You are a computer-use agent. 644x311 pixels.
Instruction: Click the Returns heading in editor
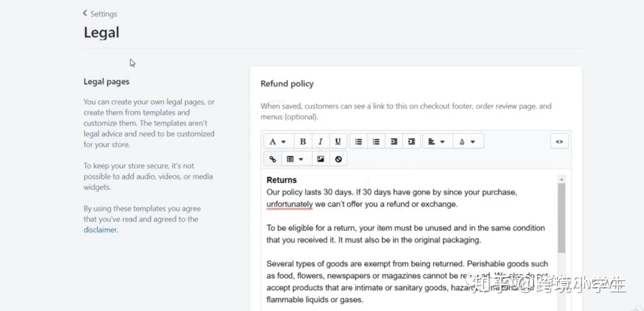coord(281,180)
